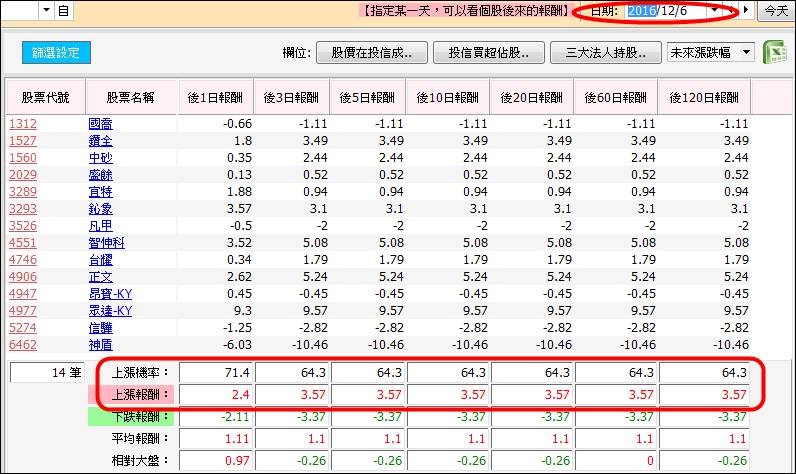Open stock name 宜特 link
The width and height of the screenshot is (796, 474).
(x=101, y=192)
